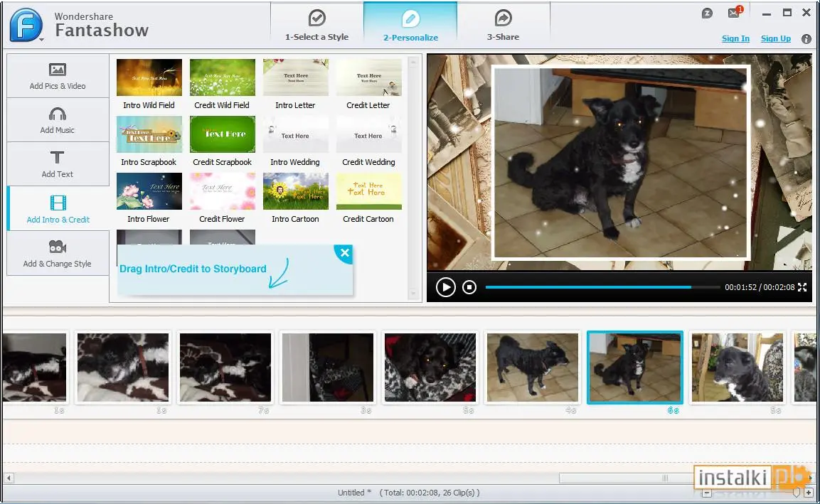Play the slideshow preview

tap(446, 287)
